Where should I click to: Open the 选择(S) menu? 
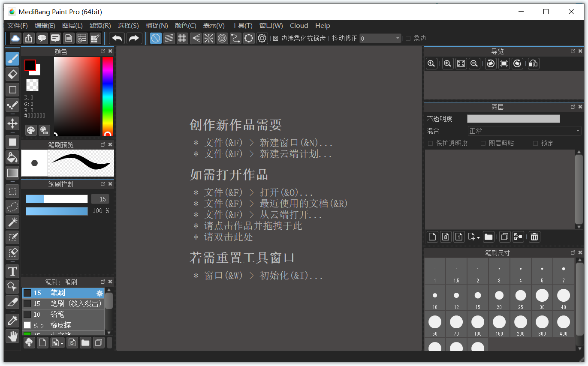point(128,25)
